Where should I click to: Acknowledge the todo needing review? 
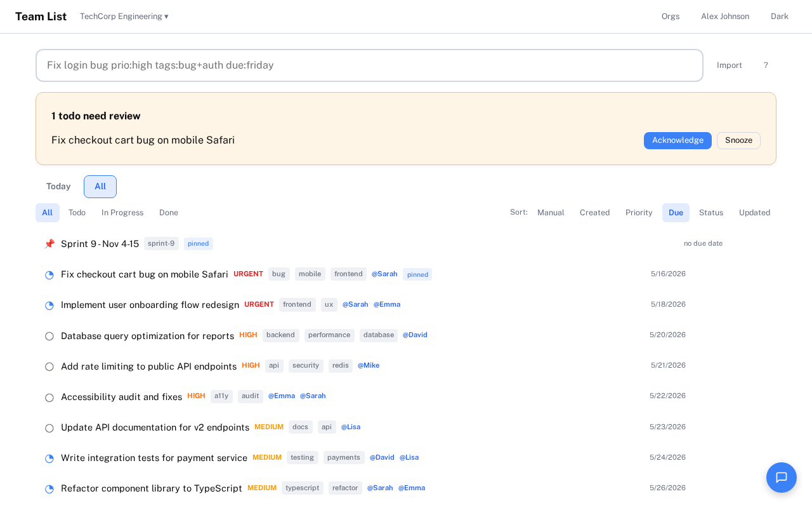pyautogui.click(x=678, y=140)
